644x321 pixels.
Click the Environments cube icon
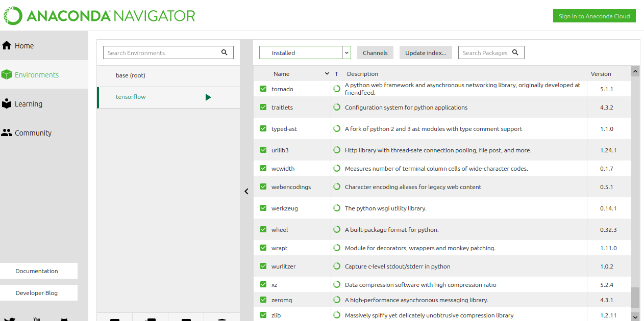(7, 75)
